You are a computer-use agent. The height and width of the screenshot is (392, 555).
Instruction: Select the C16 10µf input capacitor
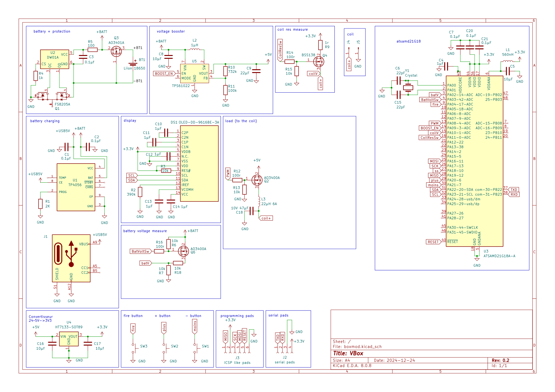tap(52, 344)
